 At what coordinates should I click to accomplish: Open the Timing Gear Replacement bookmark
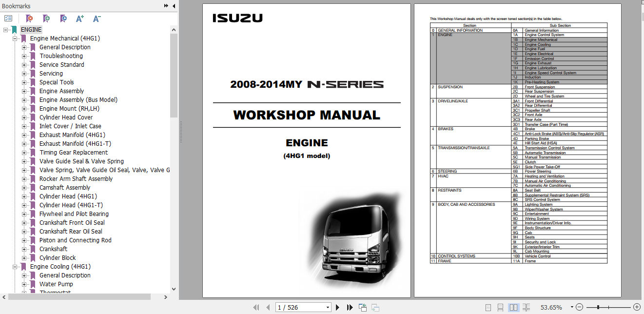click(74, 153)
